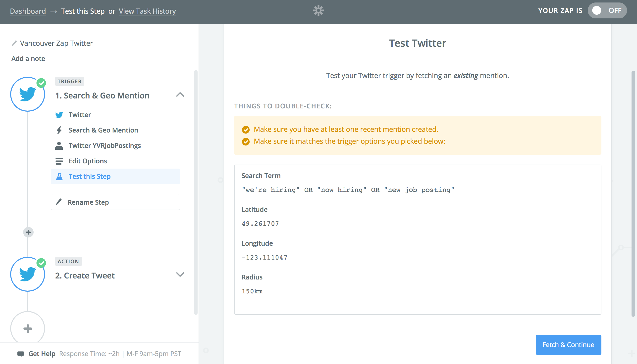Choose Rename Step in the sidebar
The width and height of the screenshot is (637, 364).
pyautogui.click(x=115, y=202)
